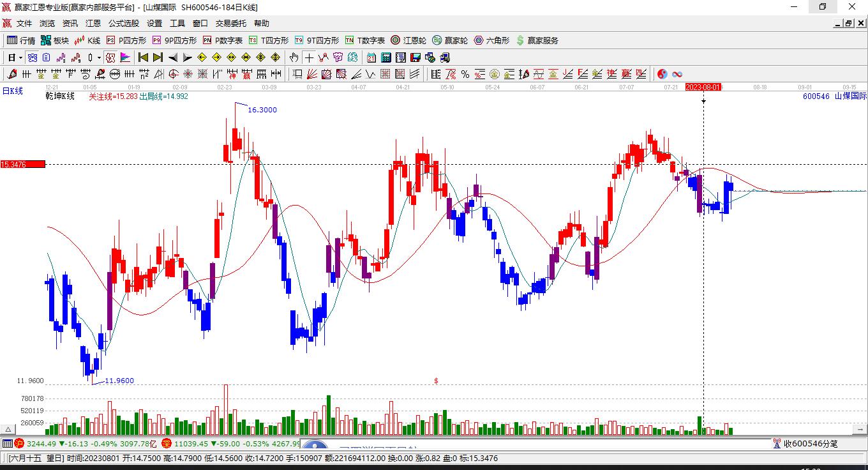Viewport: 868px width, 470px height.
Task: Open the 帮助 menu
Action: click(x=262, y=23)
